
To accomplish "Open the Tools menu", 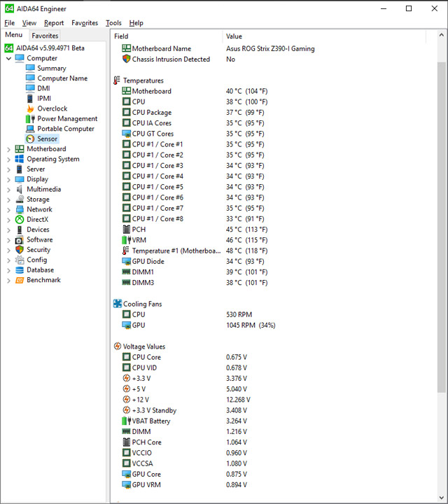I will coord(114,23).
